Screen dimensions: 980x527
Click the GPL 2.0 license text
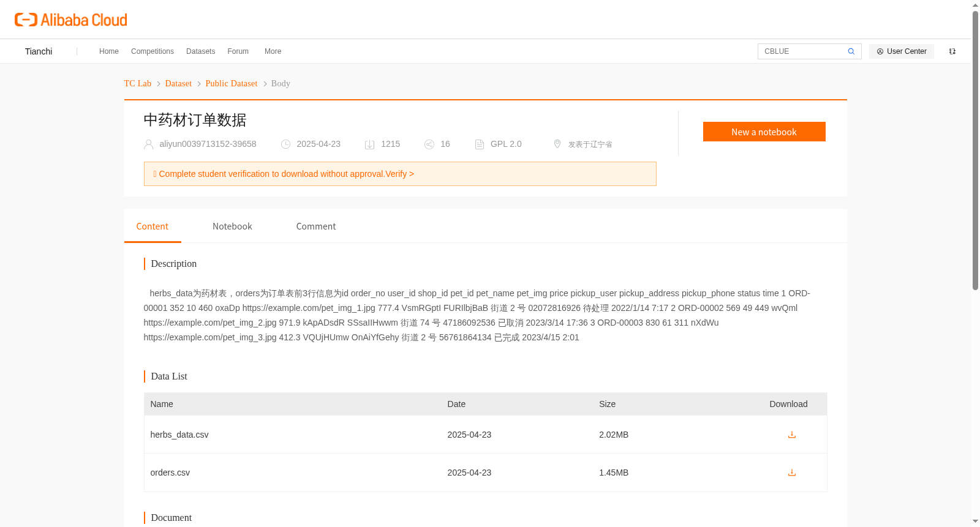click(506, 144)
